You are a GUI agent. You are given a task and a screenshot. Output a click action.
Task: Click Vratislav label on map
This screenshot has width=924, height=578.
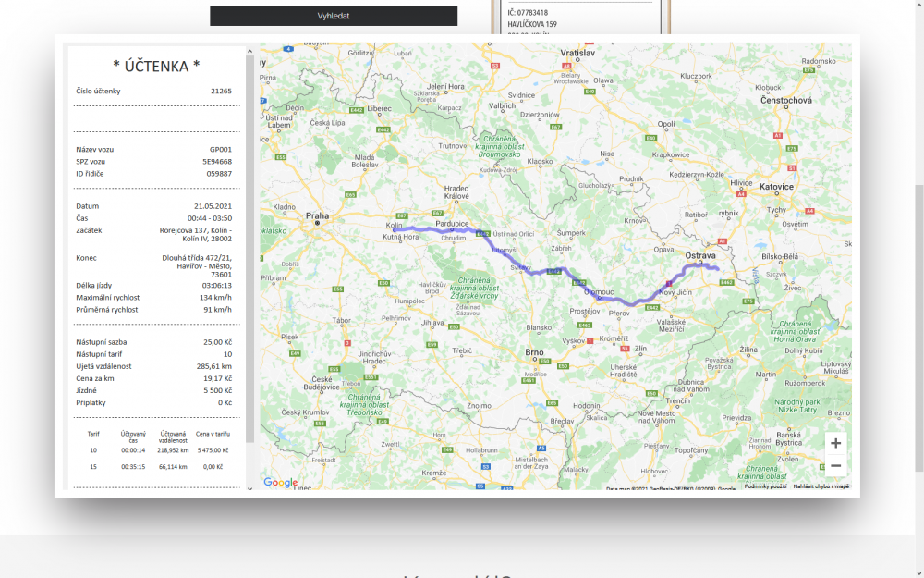pyautogui.click(x=577, y=53)
